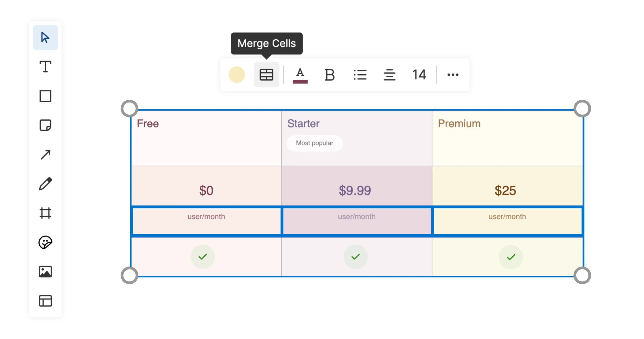This screenshot has width=644, height=339.
Task: Pick the arrow line tool
Action: click(45, 155)
